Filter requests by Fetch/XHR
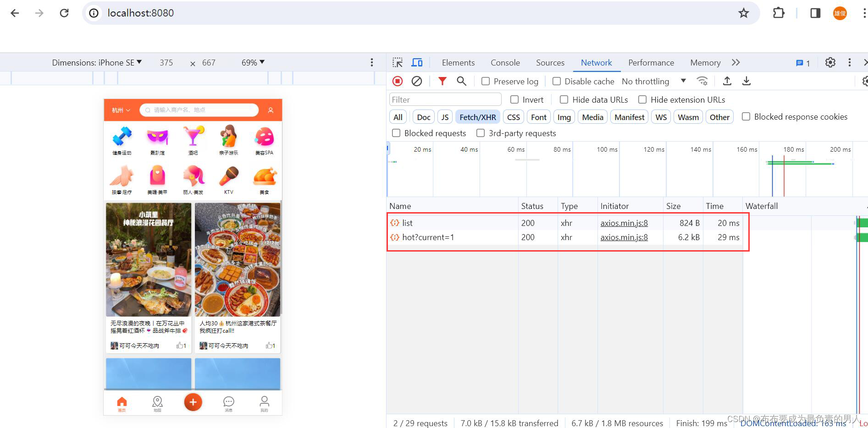The width and height of the screenshot is (868, 428). coord(478,117)
